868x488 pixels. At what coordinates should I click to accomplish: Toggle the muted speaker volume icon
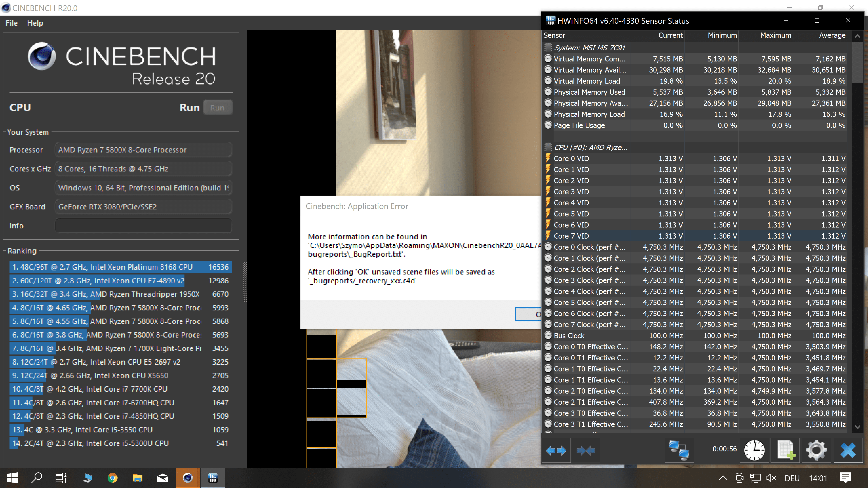771,478
